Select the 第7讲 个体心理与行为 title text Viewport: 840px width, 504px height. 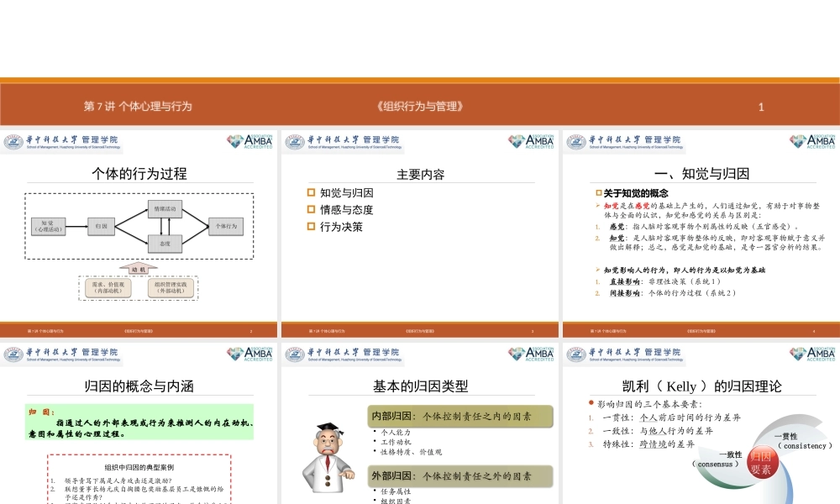pyautogui.click(x=138, y=107)
